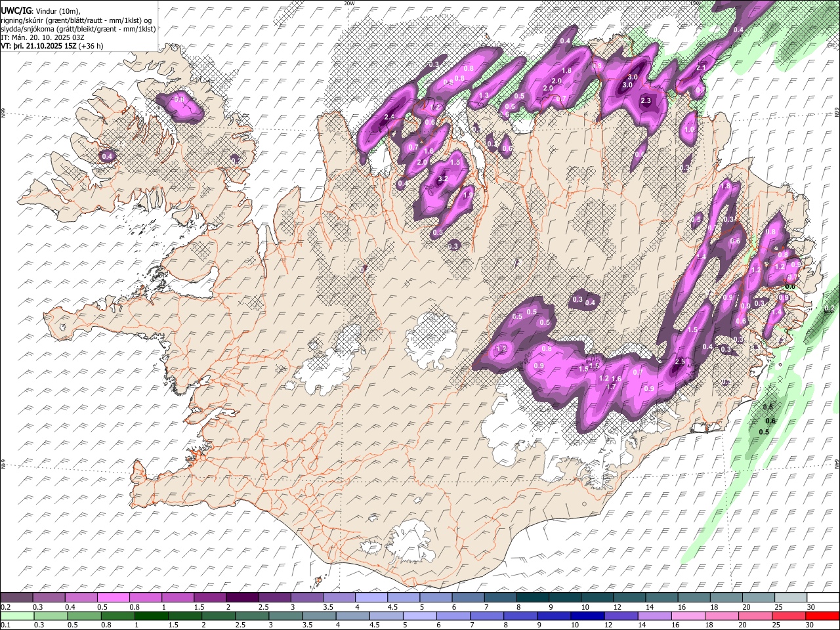
Task: Click the "1.9" snowfall value on the map
Action: click(x=468, y=195)
